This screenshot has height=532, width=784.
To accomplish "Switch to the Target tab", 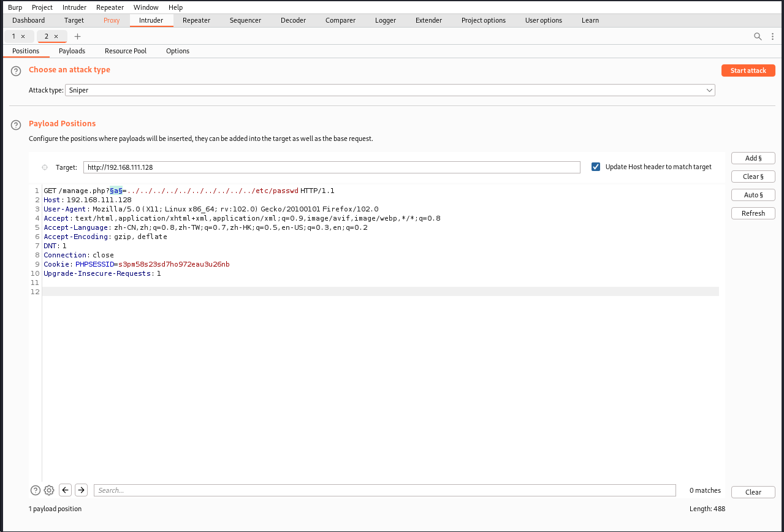I will coord(74,20).
